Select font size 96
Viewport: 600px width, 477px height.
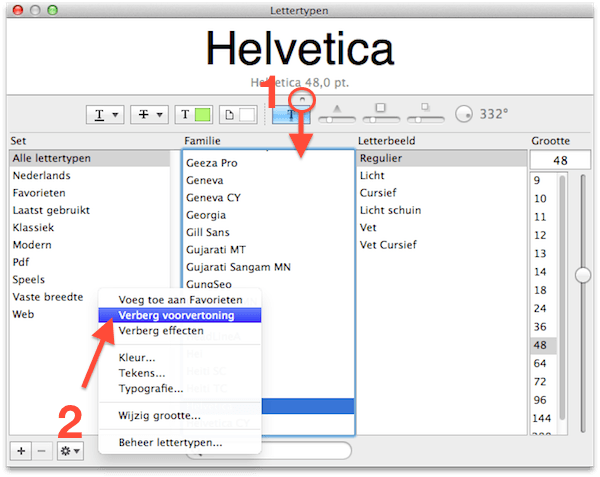point(544,400)
